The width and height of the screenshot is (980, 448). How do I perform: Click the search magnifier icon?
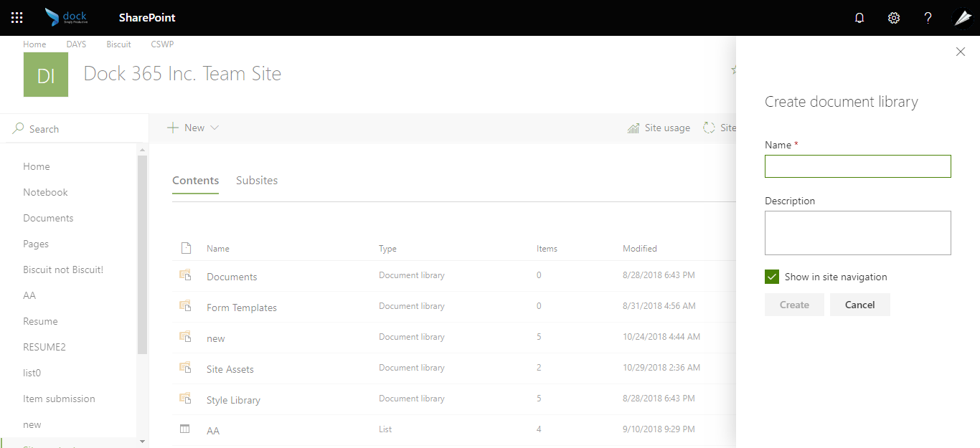(17, 128)
